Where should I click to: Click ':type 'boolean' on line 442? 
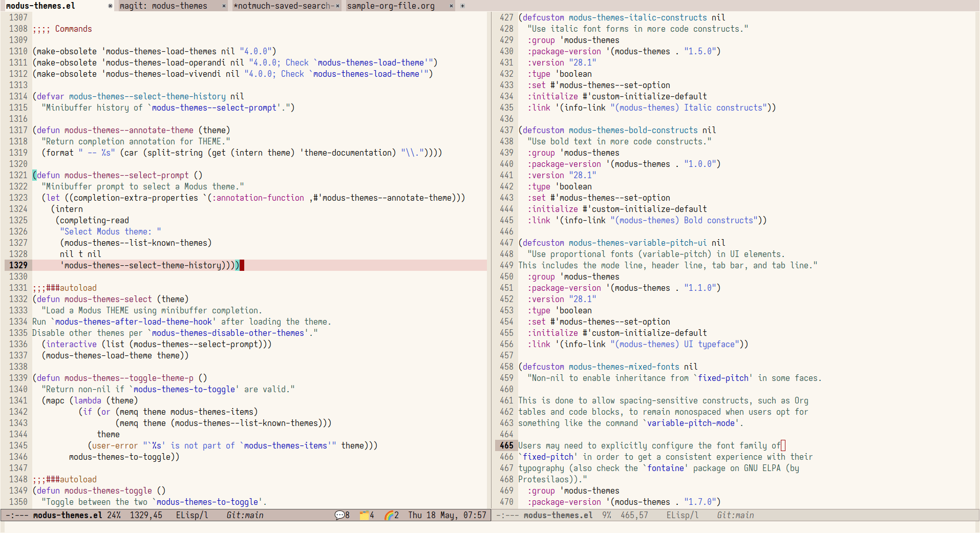pos(560,186)
